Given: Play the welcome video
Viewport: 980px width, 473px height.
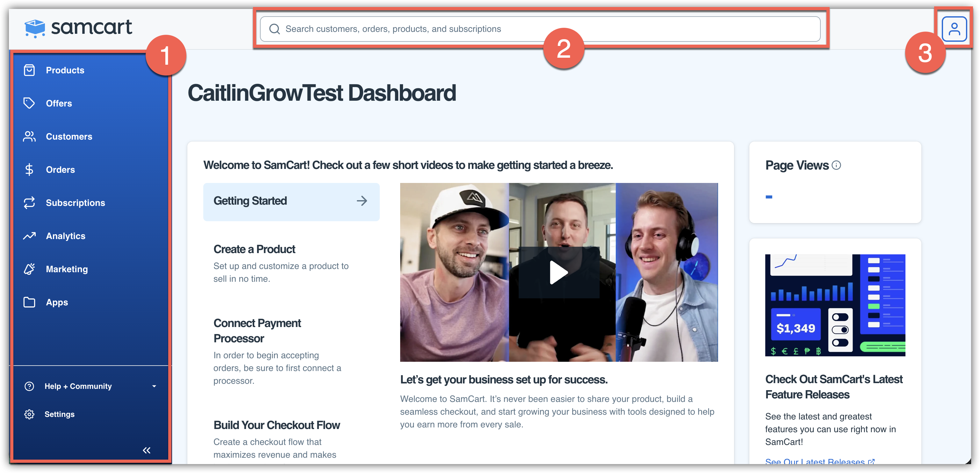Looking at the screenshot, I should [558, 273].
